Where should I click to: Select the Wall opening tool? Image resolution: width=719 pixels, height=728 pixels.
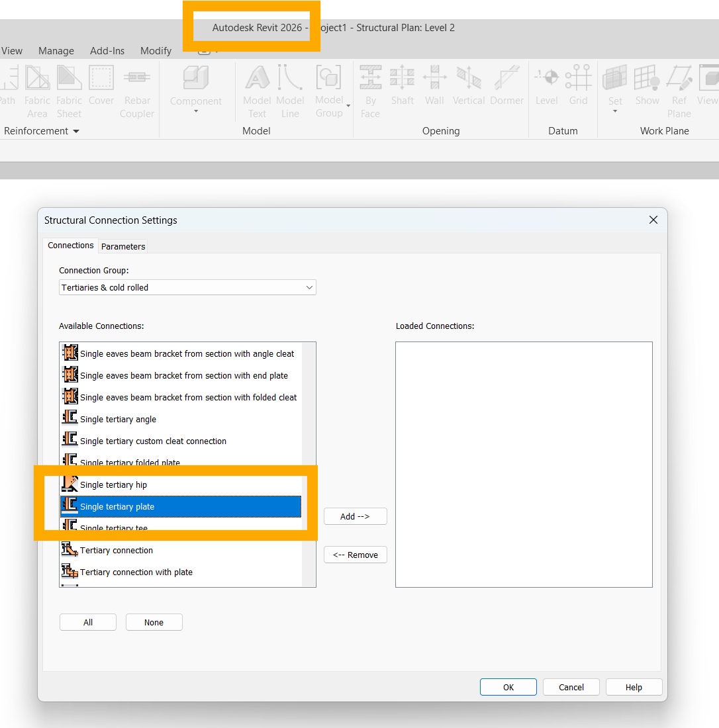pyautogui.click(x=434, y=86)
